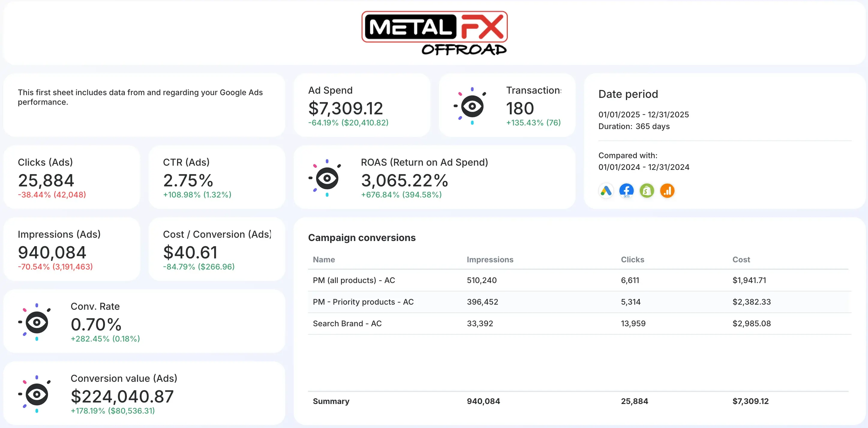Click the Google Ads performance description text
868x428 pixels.
coord(140,97)
